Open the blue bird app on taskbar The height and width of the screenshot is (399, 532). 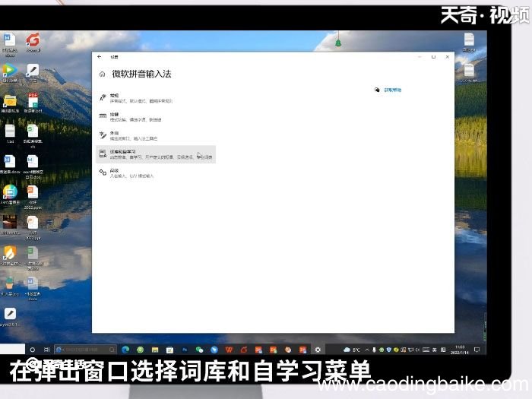click(214, 350)
